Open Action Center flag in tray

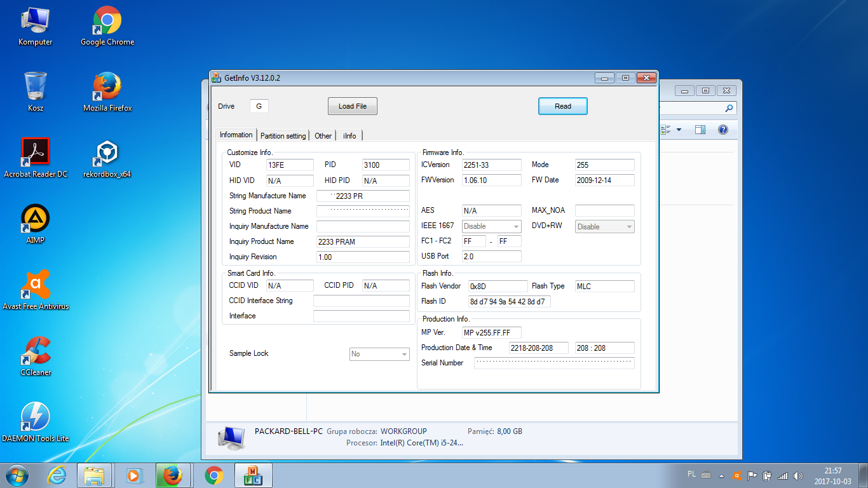(x=752, y=475)
